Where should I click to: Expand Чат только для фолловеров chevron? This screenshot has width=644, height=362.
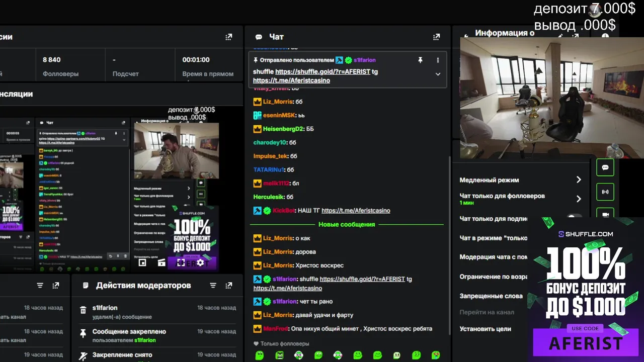(579, 199)
